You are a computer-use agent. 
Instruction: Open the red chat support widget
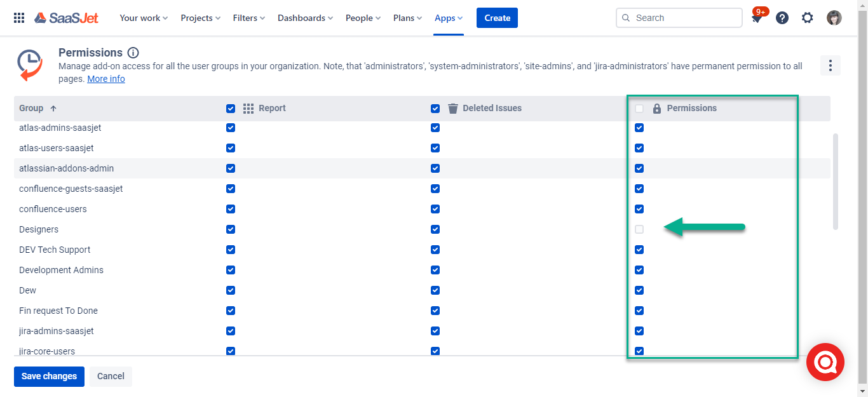tap(825, 362)
